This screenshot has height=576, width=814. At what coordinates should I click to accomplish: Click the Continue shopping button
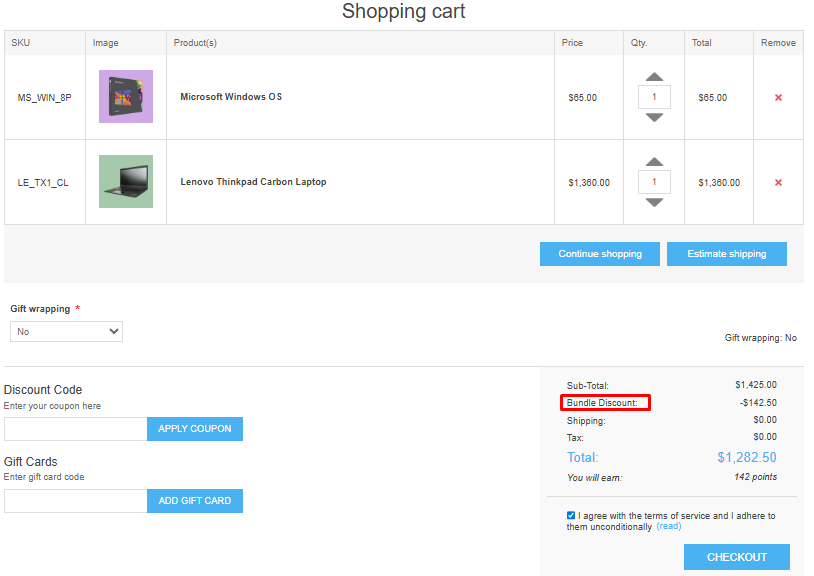599,253
